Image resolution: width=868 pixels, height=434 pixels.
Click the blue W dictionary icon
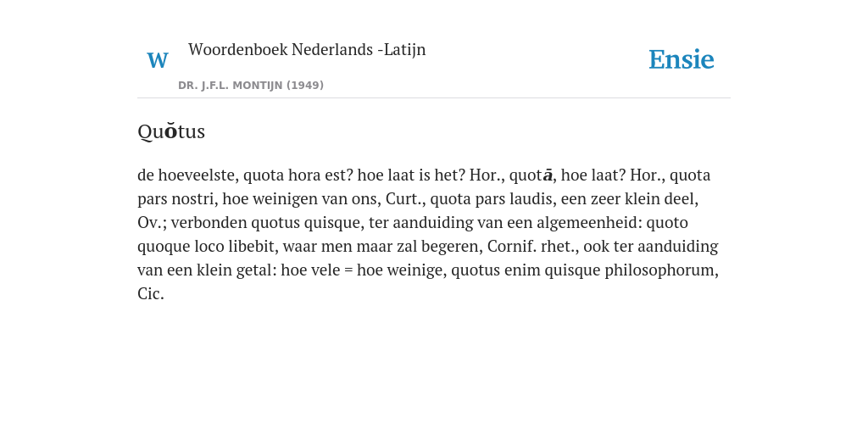point(157,60)
